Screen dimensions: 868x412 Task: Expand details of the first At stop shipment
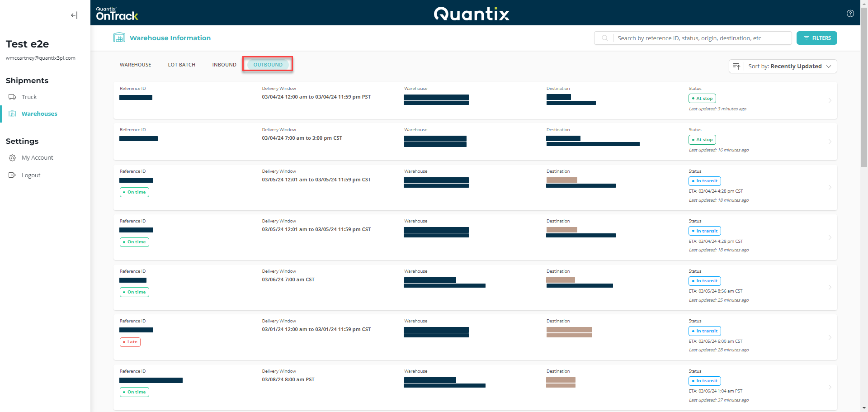[830, 100]
